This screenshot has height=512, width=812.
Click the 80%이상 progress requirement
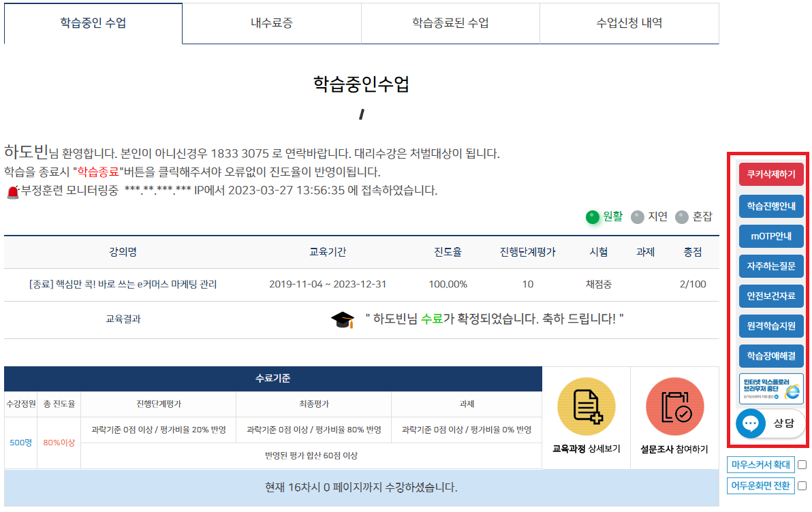click(x=59, y=443)
